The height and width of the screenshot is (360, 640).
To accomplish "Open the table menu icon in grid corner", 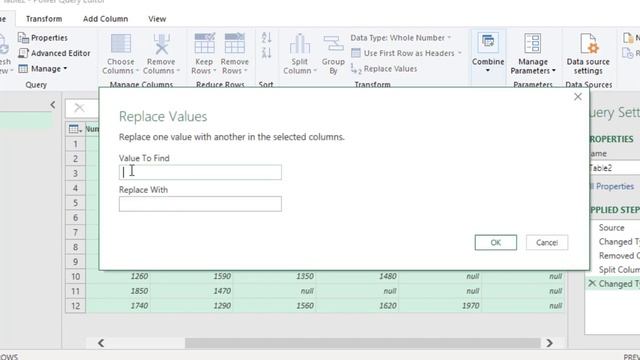I will coord(75,129).
